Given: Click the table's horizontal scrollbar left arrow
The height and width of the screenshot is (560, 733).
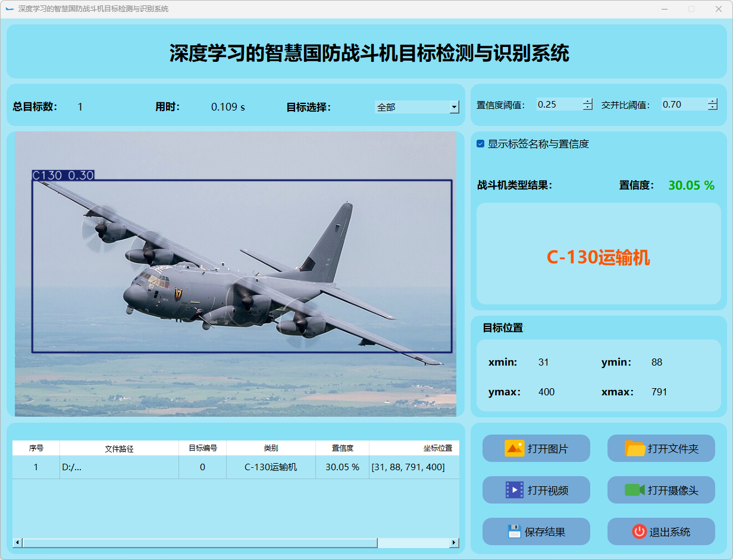Looking at the screenshot, I should click(17, 543).
